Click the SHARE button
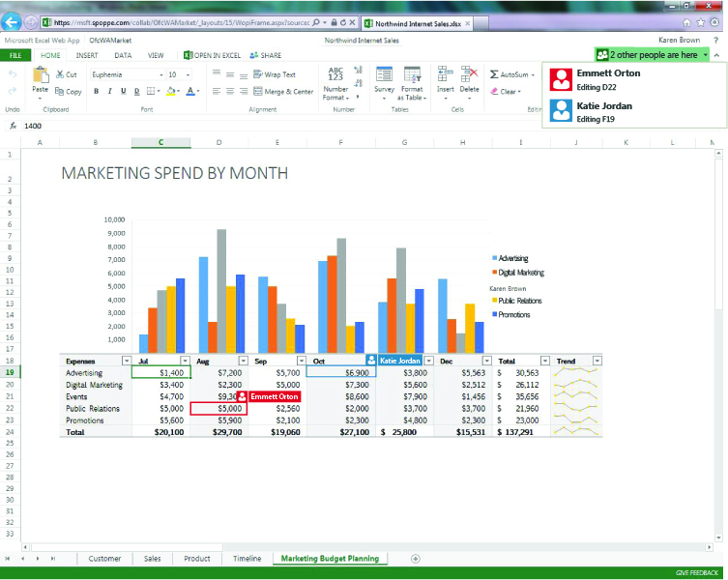728x580 pixels. tap(266, 56)
